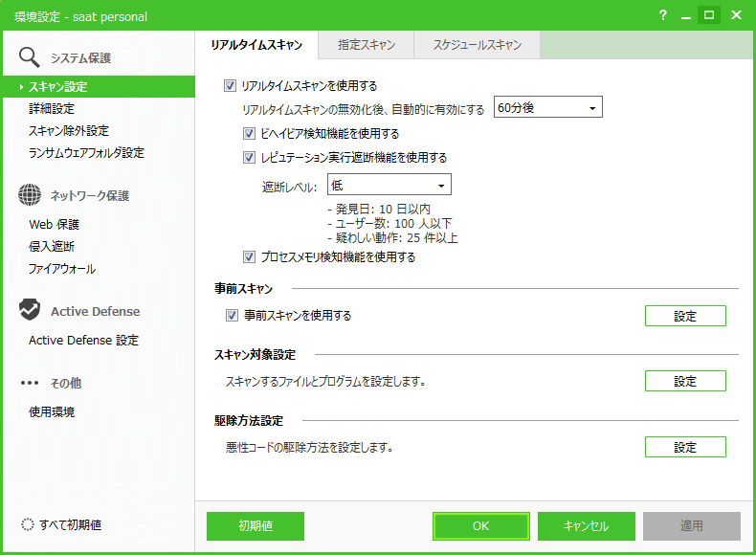The image size is (756, 555).
Task: Click the スキャン対象設定 section header
Action: point(256,355)
